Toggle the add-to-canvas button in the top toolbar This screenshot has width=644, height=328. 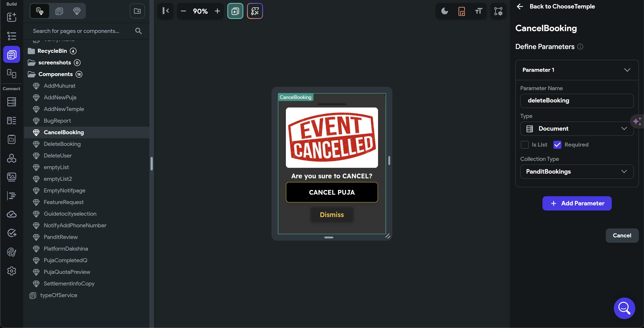(235, 11)
